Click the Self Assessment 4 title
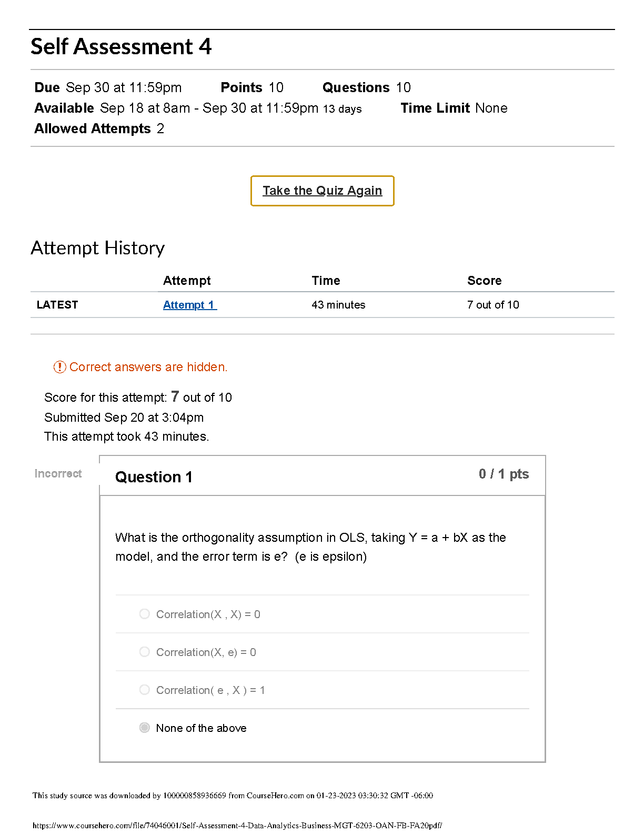This screenshot has width=644, height=834. pyautogui.click(x=121, y=47)
